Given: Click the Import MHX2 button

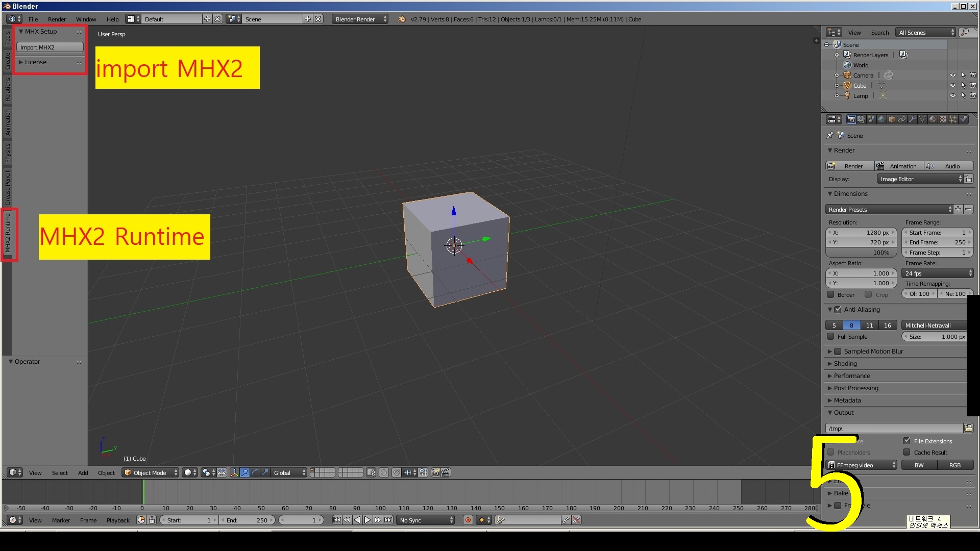Looking at the screenshot, I should [x=50, y=47].
